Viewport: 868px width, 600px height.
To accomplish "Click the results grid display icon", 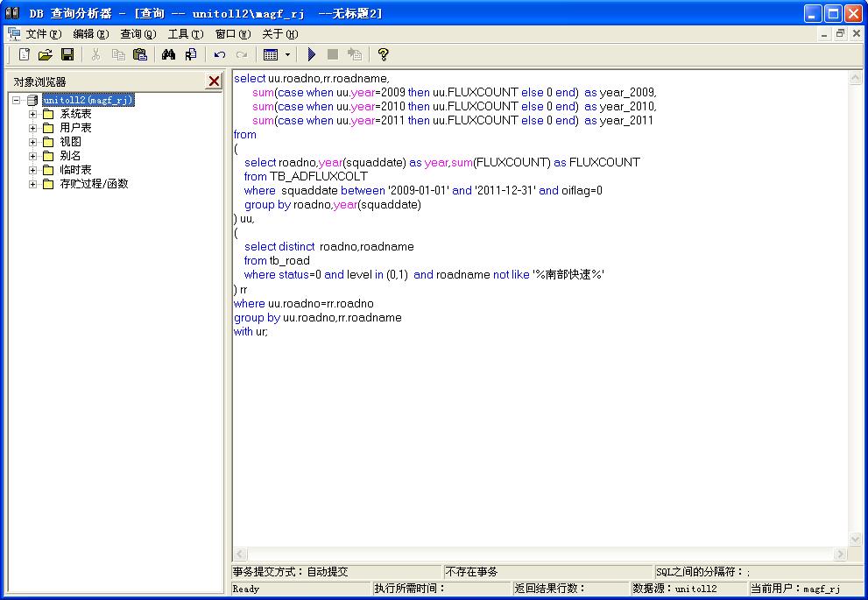I will (270, 54).
